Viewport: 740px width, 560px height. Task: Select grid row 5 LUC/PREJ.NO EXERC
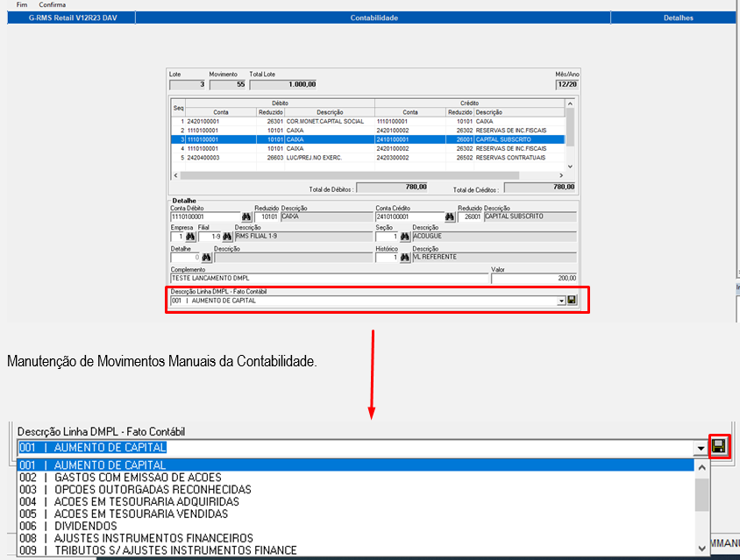click(x=351, y=158)
